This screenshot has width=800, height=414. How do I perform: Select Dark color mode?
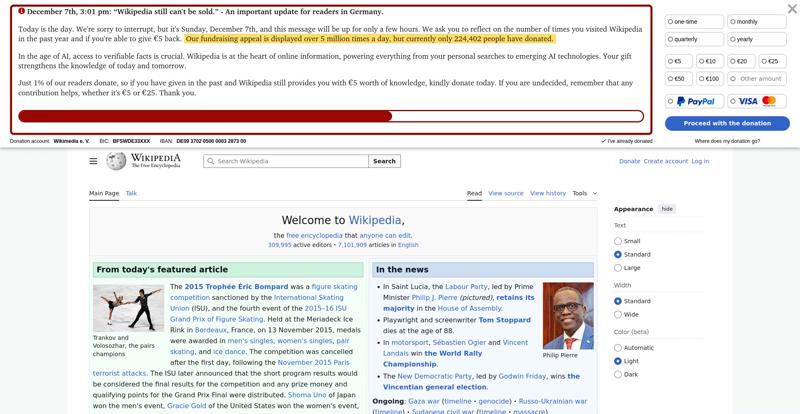(618, 375)
